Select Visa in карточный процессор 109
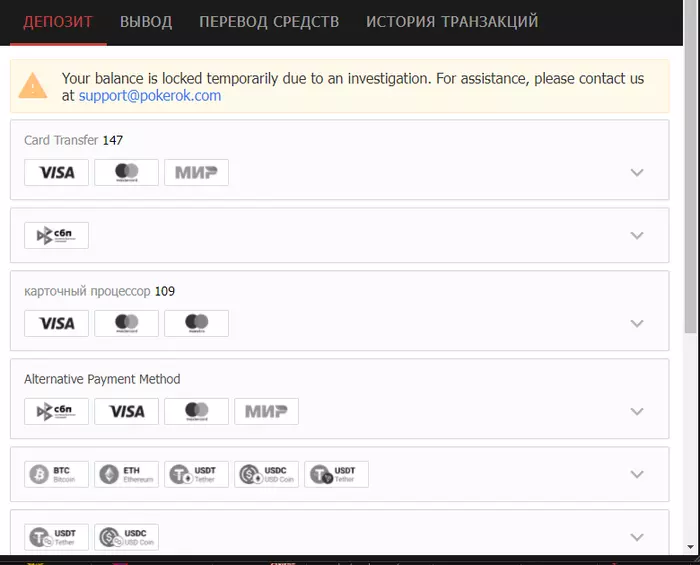 tap(57, 323)
